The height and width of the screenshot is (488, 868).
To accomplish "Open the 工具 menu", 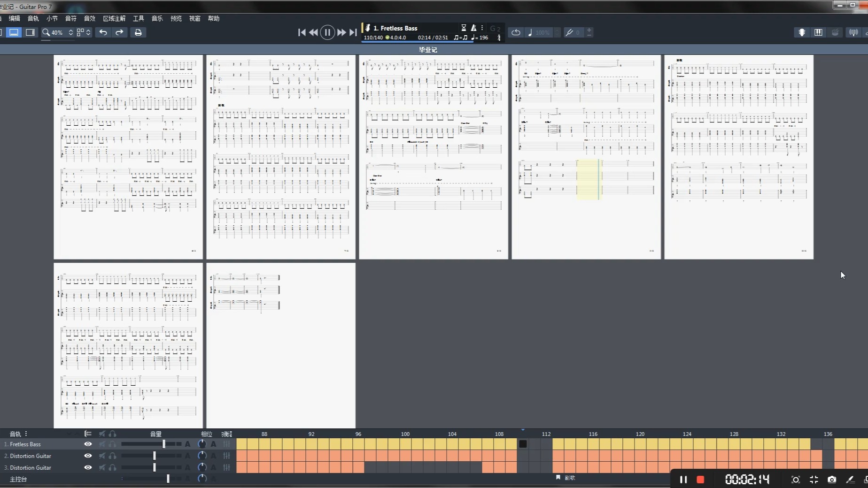I will click(139, 18).
